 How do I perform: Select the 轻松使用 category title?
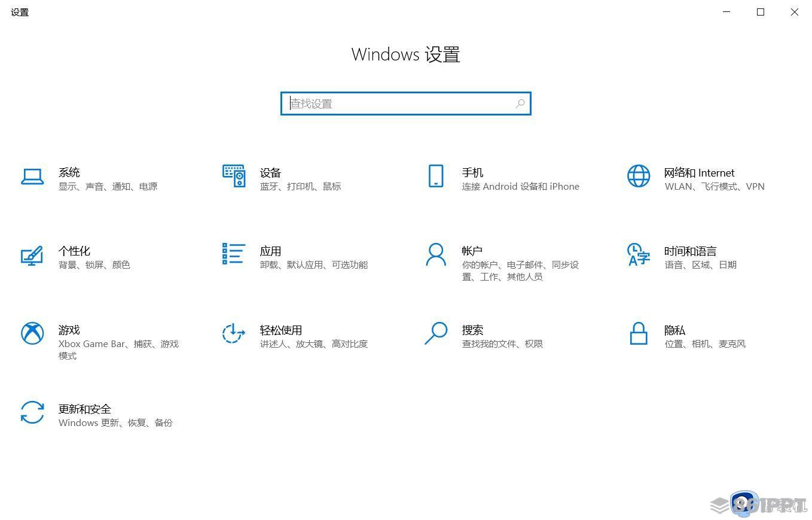coord(281,330)
